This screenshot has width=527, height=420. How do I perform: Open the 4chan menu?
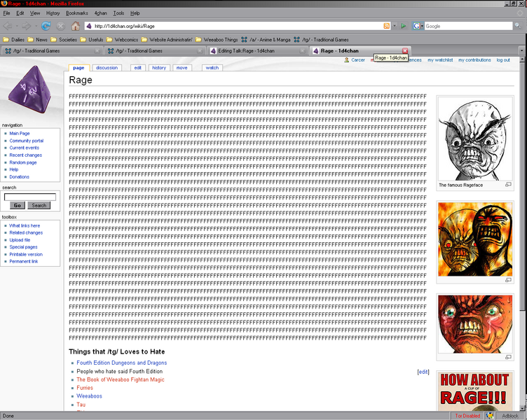click(x=100, y=13)
